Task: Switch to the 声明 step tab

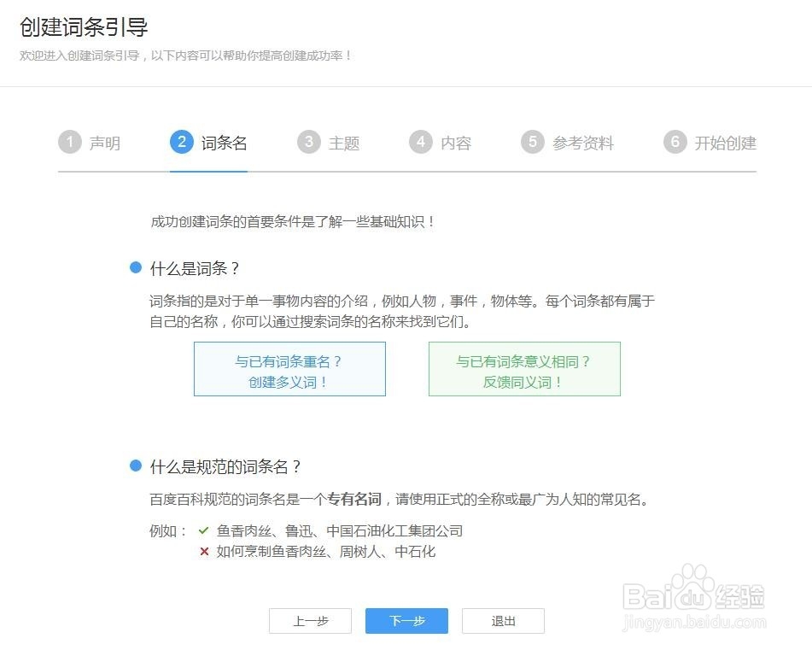Action: tap(104, 143)
